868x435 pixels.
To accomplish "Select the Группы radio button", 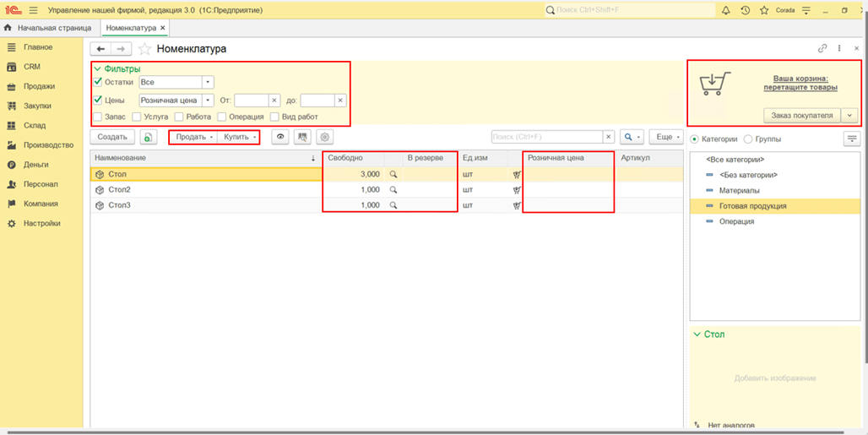I will pyautogui.click(x=748, y=139).
